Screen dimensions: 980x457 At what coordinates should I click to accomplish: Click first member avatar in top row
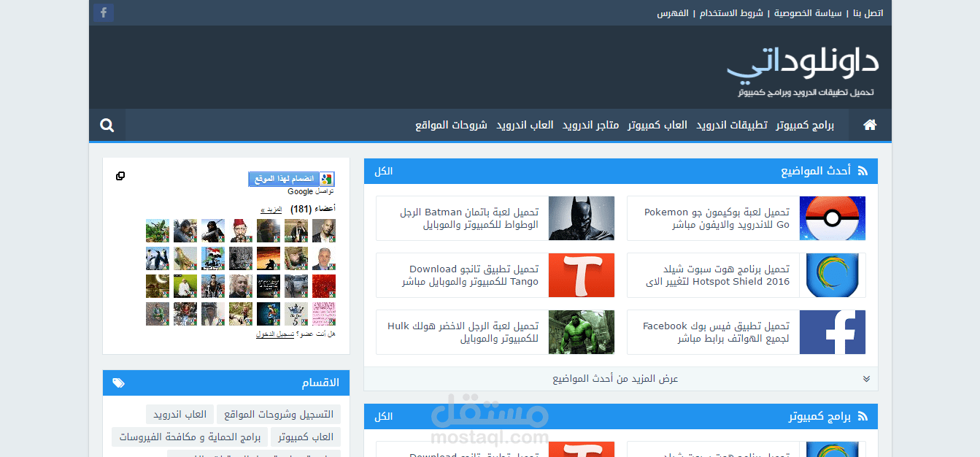pos(324,231)
